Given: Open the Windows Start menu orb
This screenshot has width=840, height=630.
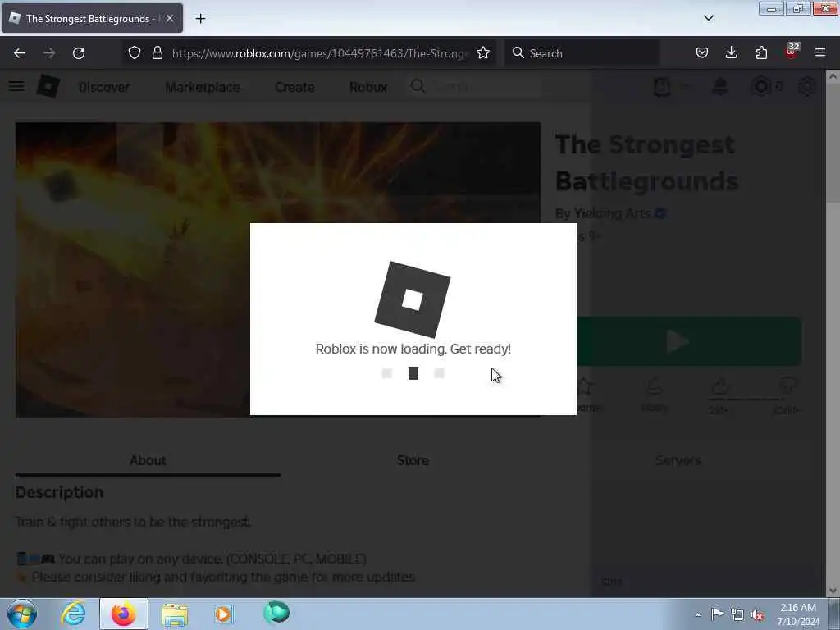Looking at the screenshot, I should pyautogui.click(x=22, y=614).
